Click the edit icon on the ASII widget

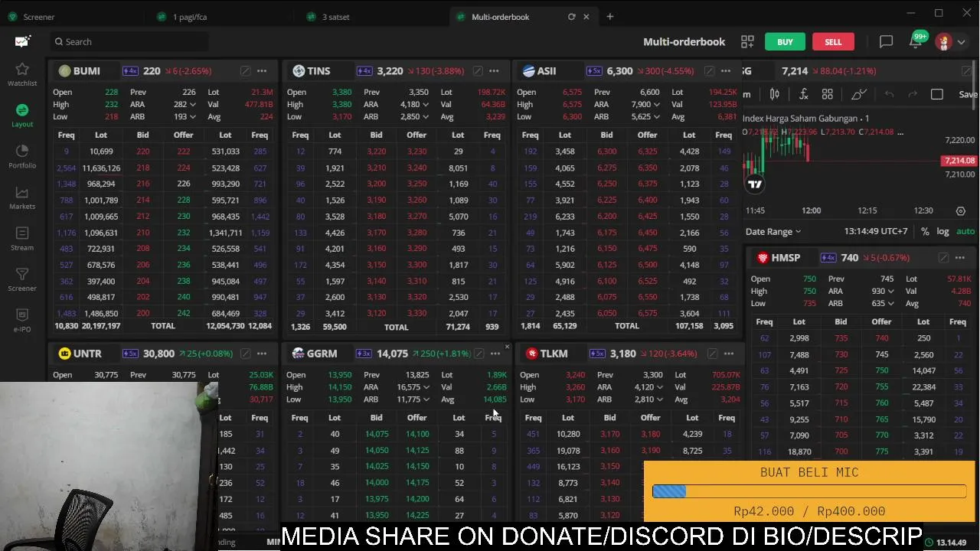[710, 71]
